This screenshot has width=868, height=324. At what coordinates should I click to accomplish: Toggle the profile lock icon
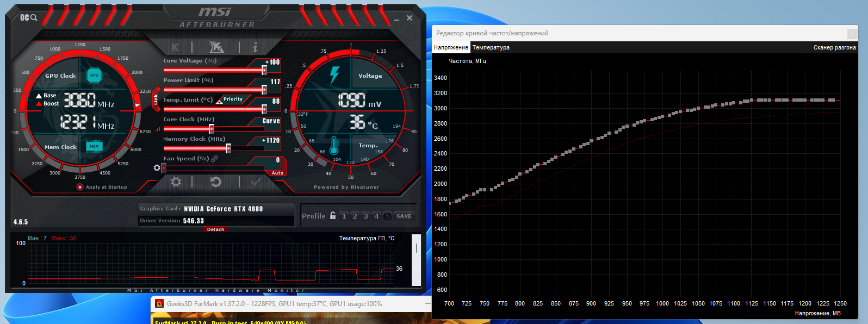point(333,215)
